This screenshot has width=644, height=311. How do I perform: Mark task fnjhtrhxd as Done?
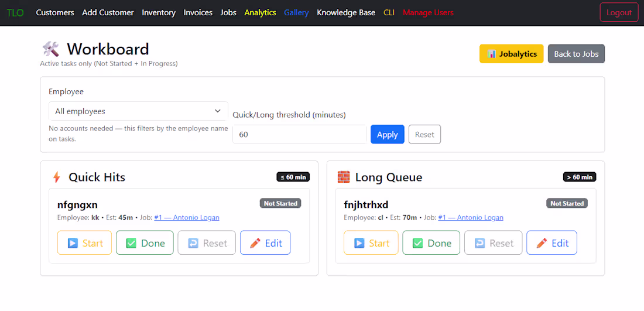point(431,243)
